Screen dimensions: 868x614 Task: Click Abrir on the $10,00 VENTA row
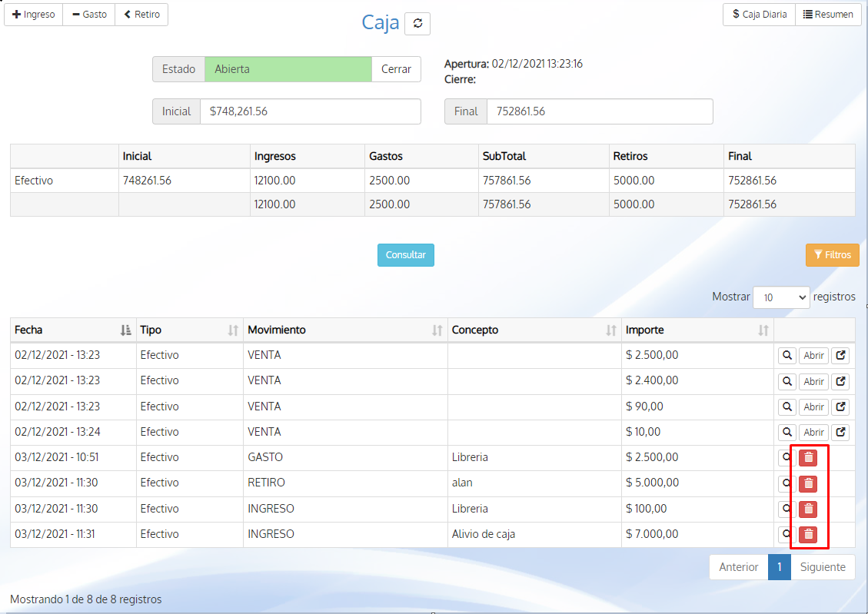[813, 432]
